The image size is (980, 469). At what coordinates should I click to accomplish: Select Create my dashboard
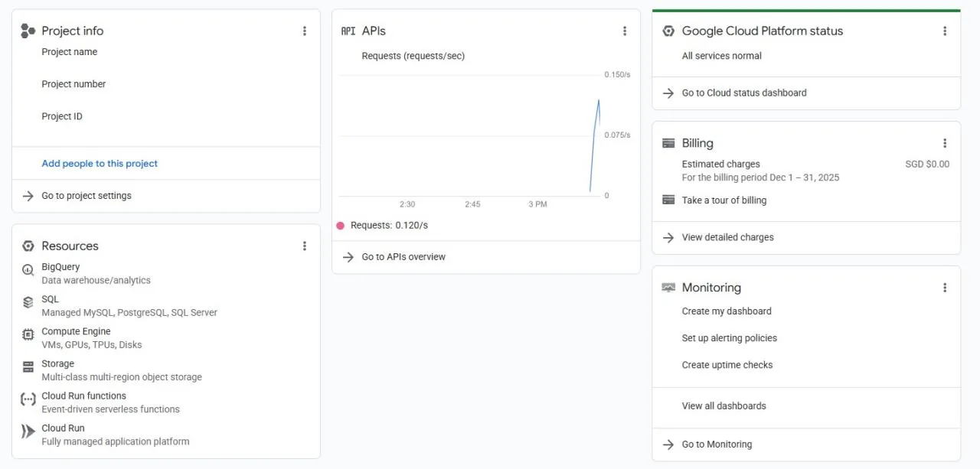tap(727, 311)
